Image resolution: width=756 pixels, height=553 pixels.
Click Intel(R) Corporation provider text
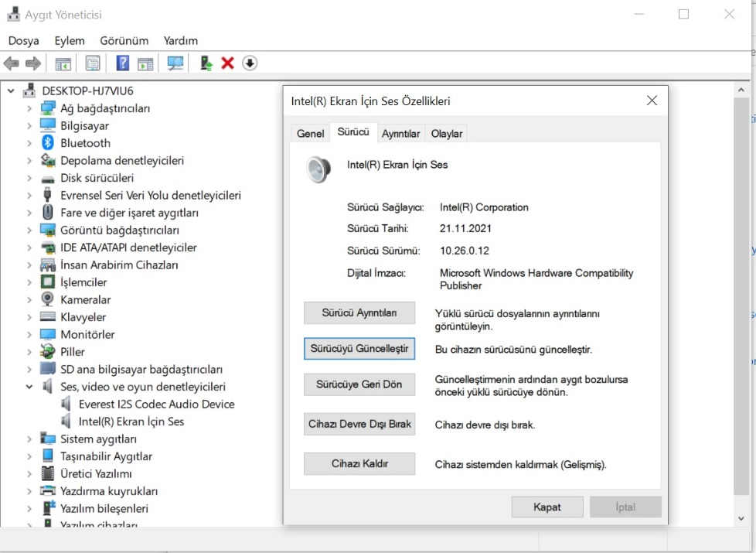coord(484,207)
